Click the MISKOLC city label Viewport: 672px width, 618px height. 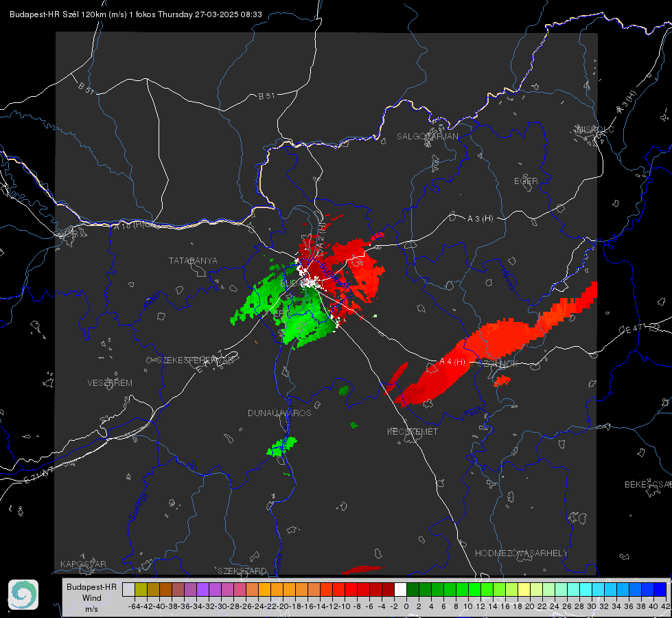[595, 129]
